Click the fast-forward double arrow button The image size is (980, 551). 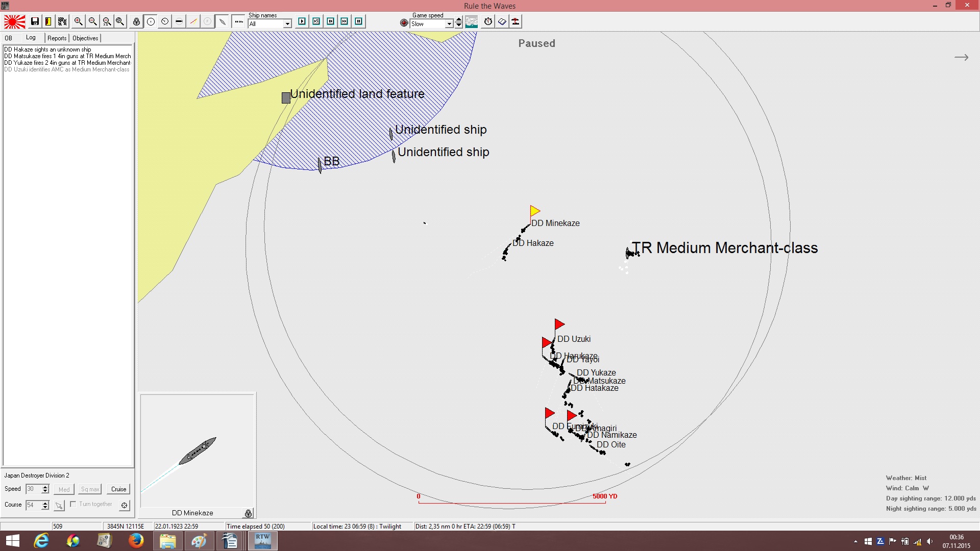coord(345,21)
